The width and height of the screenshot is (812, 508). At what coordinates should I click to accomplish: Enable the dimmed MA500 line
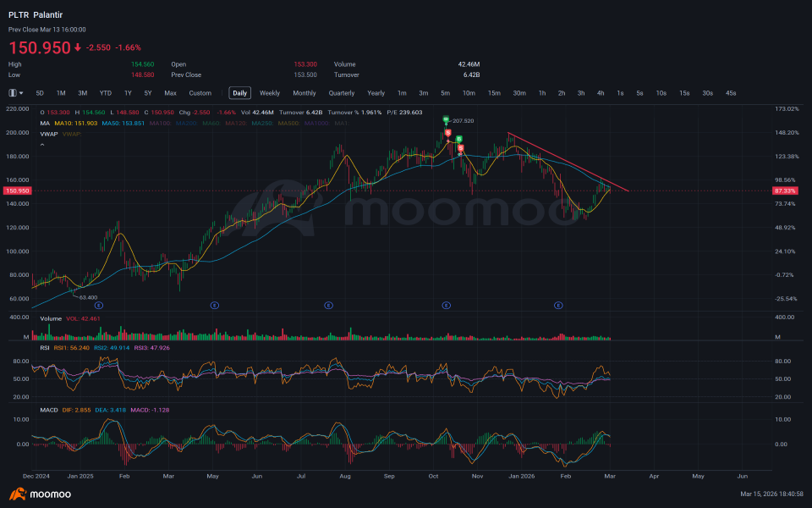(289, 124)
